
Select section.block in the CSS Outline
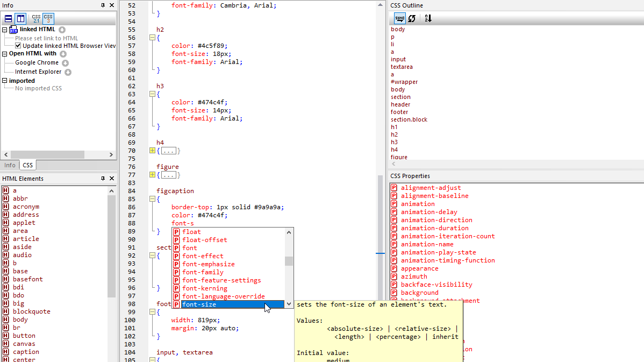click(409, 119)
